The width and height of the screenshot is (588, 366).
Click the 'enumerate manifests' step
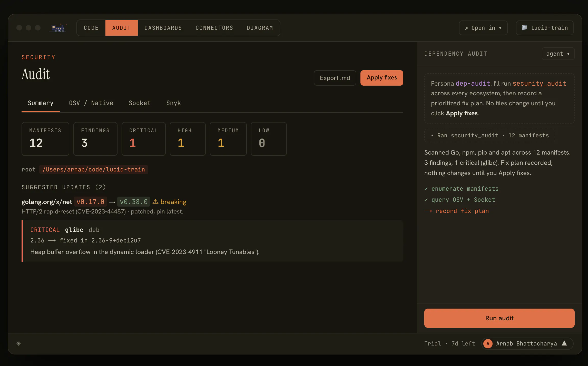pos(462,189)
